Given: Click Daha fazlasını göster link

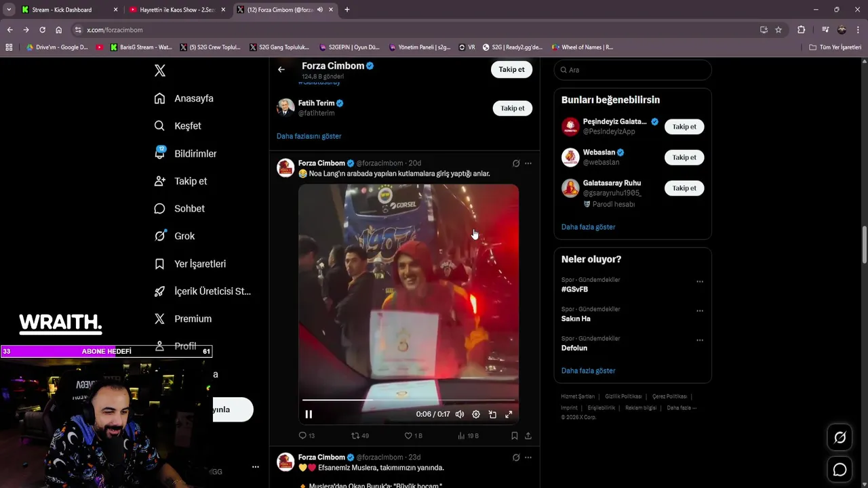Looking at the screenshot, I should [309, 136].
